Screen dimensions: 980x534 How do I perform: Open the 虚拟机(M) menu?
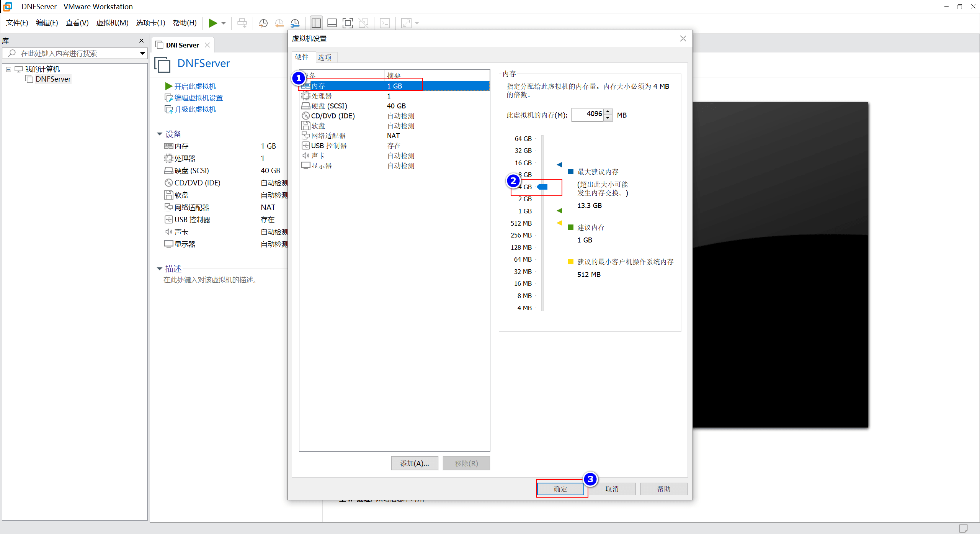pos(112,23)
